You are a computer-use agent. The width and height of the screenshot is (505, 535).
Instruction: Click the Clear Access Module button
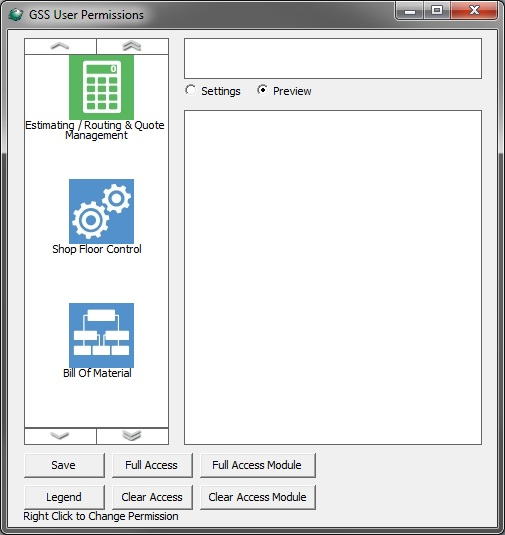click(258, 497)
